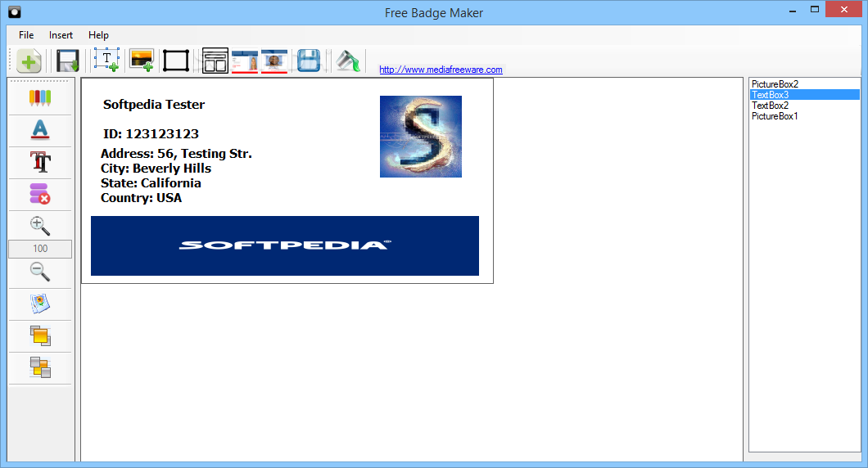Click the blue SOFTPEDIA banner image
This screenshot has width=868, height=468.
point(284,245)
